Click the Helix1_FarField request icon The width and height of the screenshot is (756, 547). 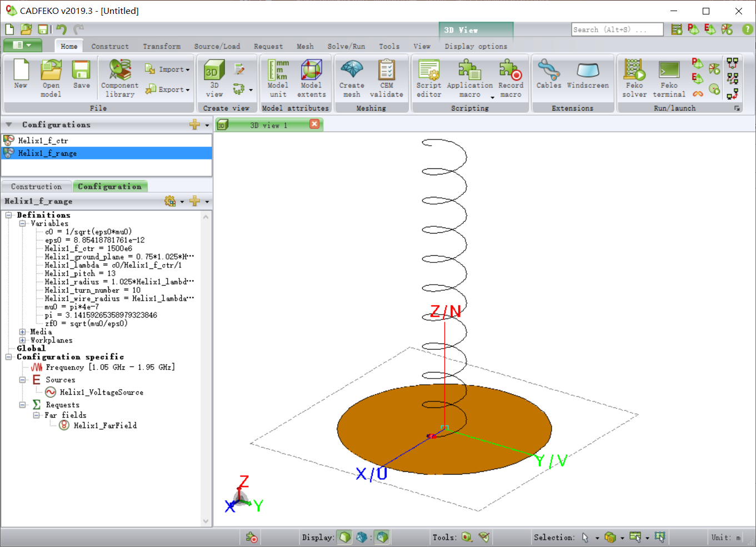[64, 425]
